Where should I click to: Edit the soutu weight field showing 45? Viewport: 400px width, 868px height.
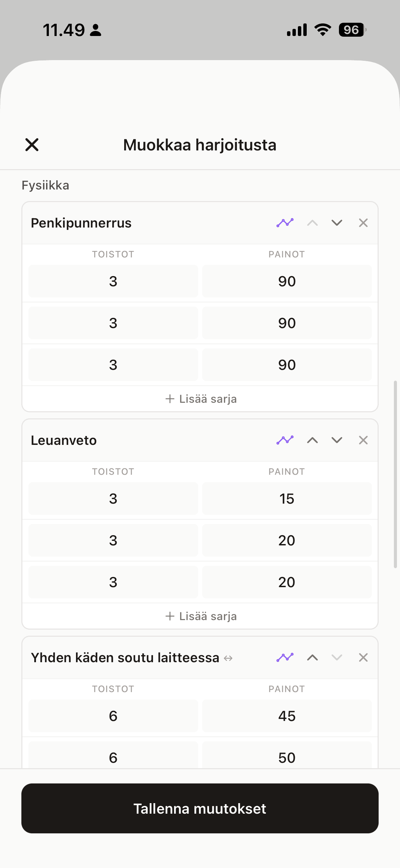287,716
